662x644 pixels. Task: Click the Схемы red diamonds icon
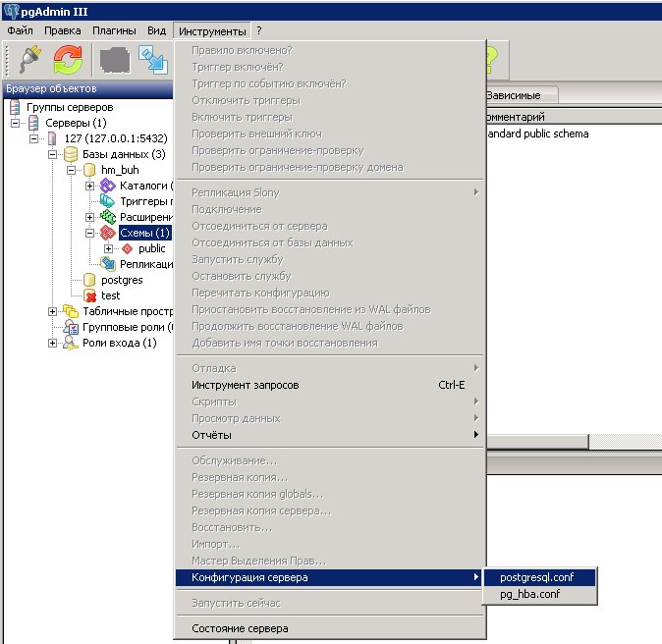click(108, 233)
